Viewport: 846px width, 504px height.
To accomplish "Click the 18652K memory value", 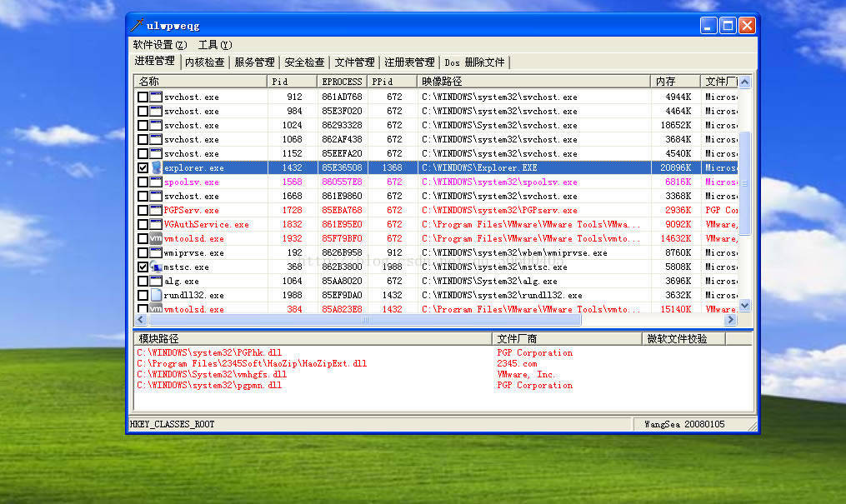I will coord(675,125).
